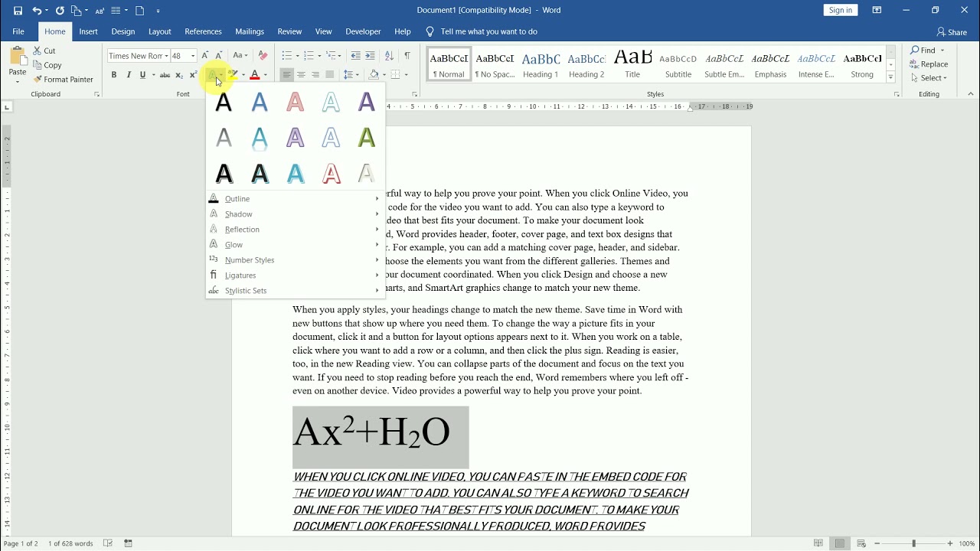
Task: Open the Glow submenu
Action: tap(295, 245)
